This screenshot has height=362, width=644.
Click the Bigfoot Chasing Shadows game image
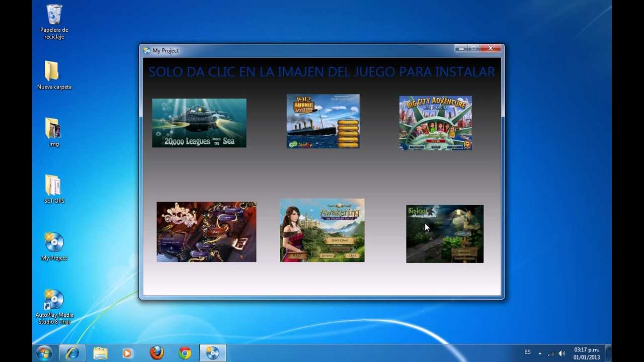pyautogui.click(x=445, y=234)
